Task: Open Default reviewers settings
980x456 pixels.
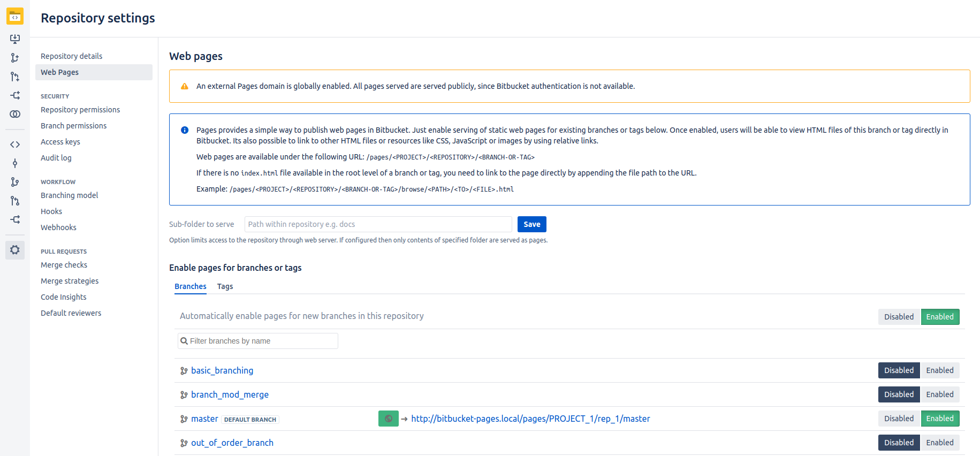Action: (x=71, y=313)
